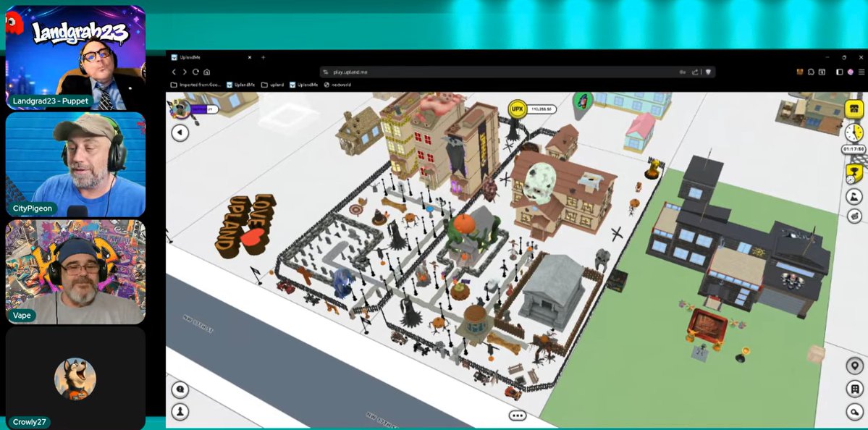Click the pawn piece button at bottom left
Image resolution: width=868 pixels, height=430 pixels.
180,411
